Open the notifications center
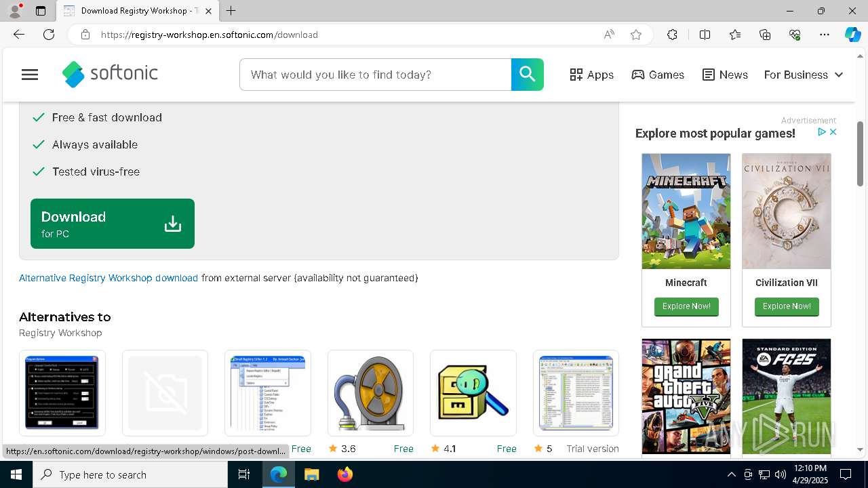Viewport: 868px width, 488px height. 846,474
